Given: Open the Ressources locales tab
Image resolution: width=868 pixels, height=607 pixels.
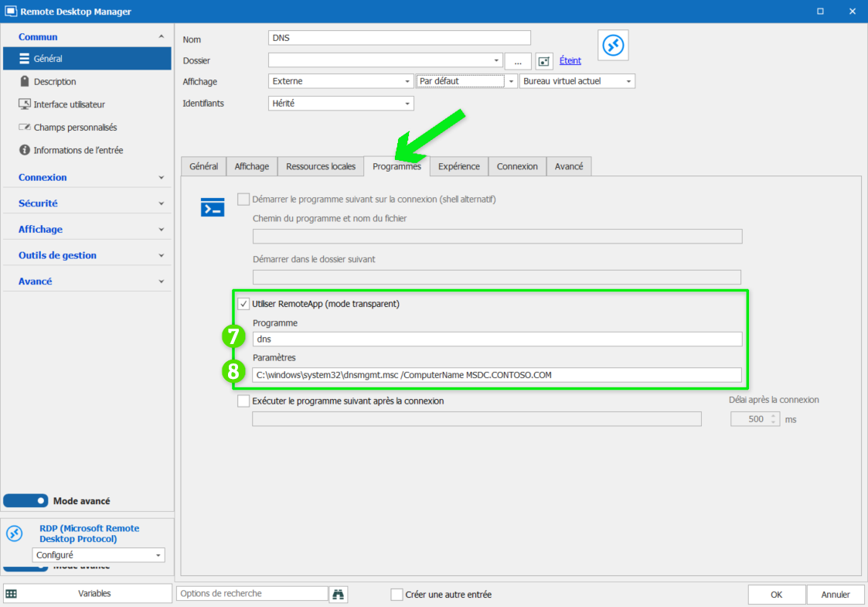Looking at the screenshot, I should tap(320, 165).
